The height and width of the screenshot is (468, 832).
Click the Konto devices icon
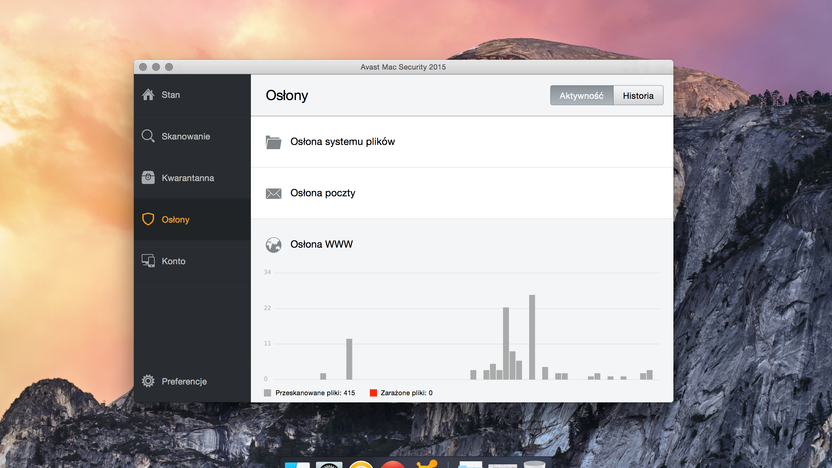(148, 261)
